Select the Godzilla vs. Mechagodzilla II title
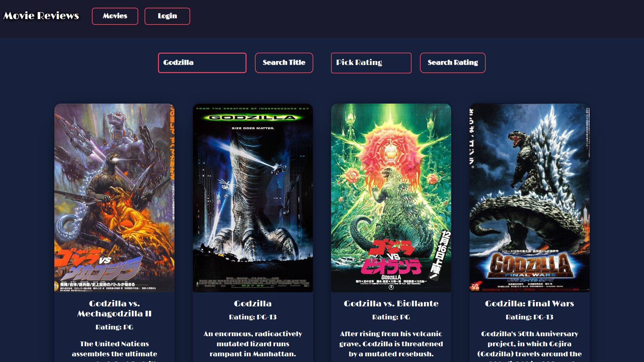The height and width of the screenshot is (362, 644). point(114,308)
